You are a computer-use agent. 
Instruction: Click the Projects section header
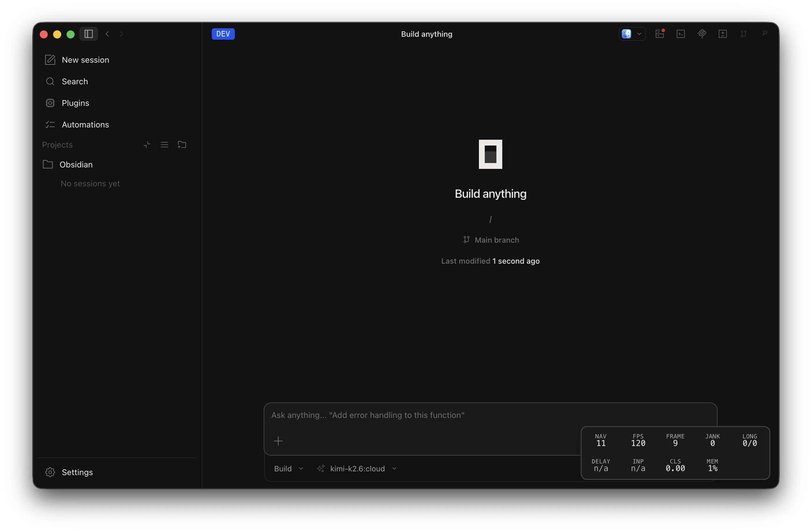click(x=57, y=145)
